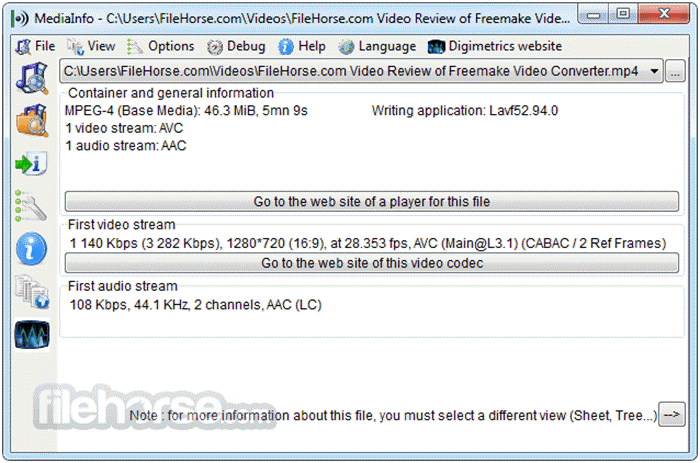Image resolution: width=700 pixels, height=463 pixels.
Task: Click the export info green arrow icon
Action: coord(31,163)
